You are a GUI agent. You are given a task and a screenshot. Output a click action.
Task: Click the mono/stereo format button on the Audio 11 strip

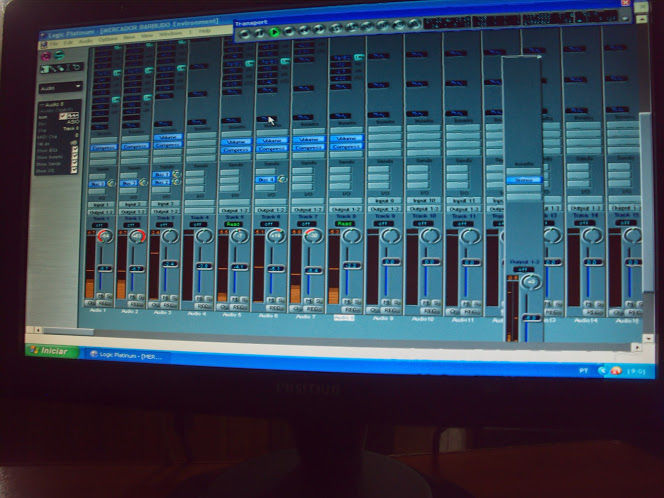coord(453,312)
